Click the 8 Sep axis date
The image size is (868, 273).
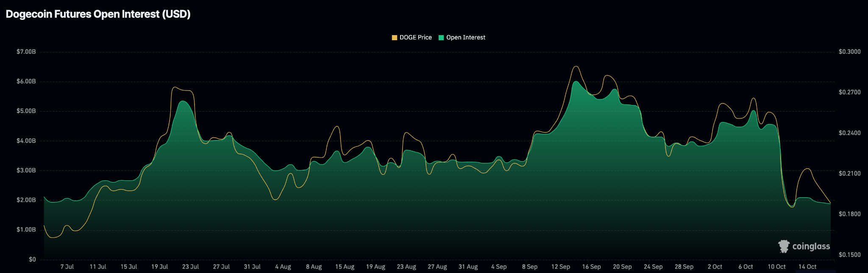click(529, 267)
